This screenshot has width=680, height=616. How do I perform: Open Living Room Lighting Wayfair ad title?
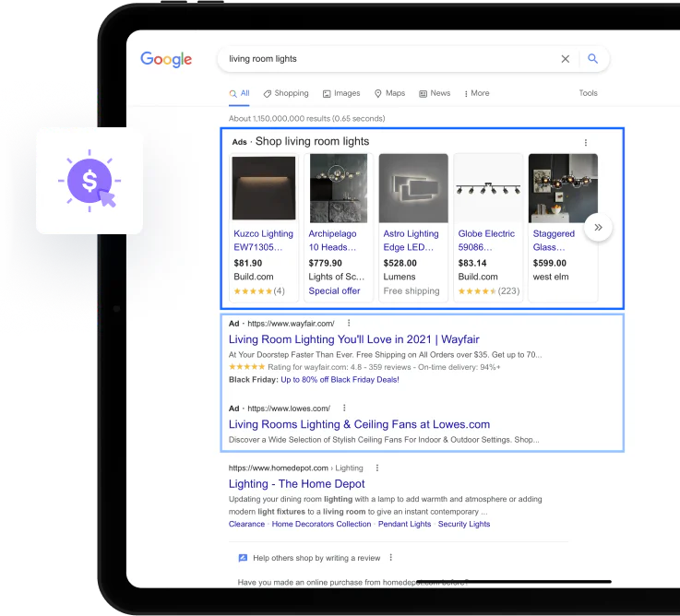click(x=354, y=339)
